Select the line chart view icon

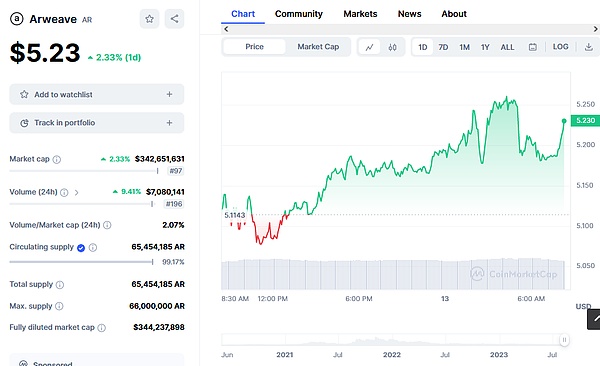click(370, 47)
